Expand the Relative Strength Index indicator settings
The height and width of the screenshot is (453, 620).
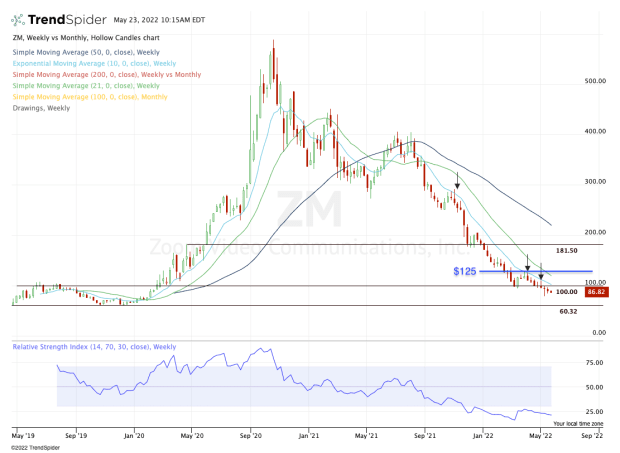(94, 346)
